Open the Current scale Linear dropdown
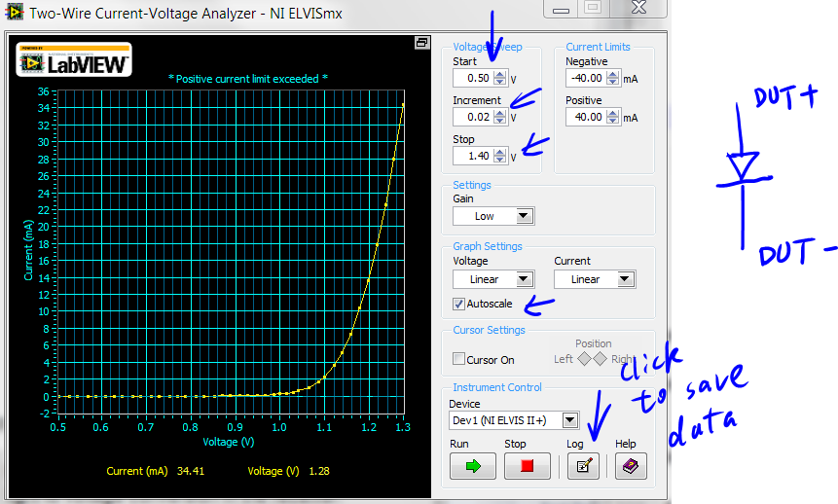838x504 pixels. point(595,279)
